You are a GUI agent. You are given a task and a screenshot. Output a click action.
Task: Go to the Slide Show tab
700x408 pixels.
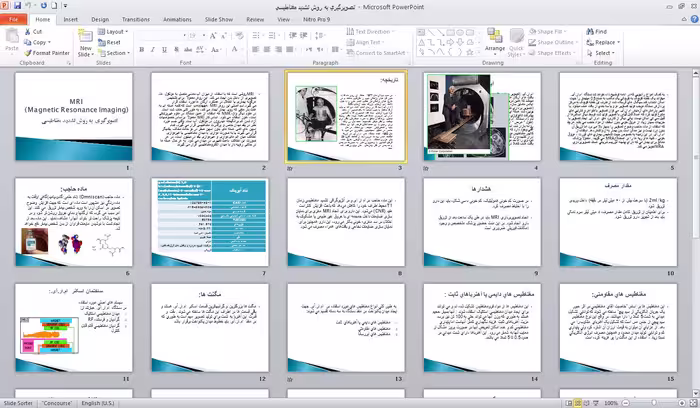219,20
